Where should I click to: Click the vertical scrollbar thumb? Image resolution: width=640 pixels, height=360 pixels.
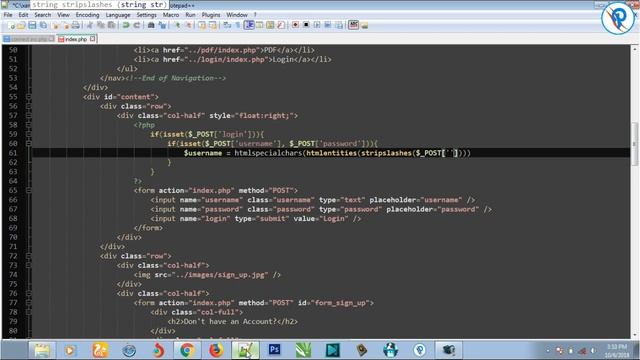[x=635, y=144]
